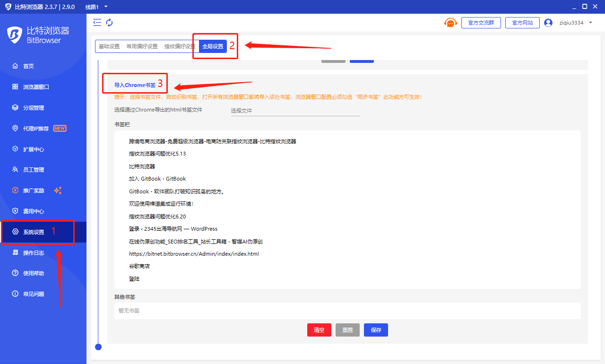Open customer service headset icon
This screenshot has width=605, height=364.
450,23
